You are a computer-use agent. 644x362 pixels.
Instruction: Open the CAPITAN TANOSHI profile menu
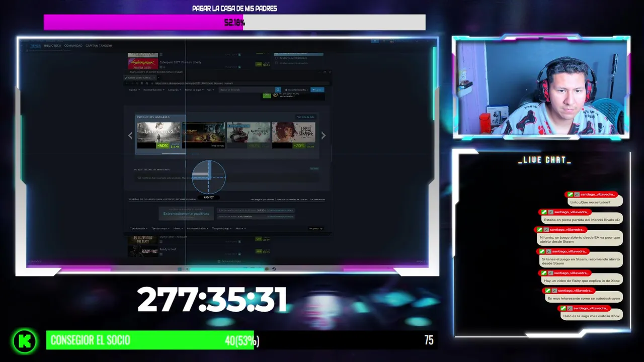coord(99,46)
